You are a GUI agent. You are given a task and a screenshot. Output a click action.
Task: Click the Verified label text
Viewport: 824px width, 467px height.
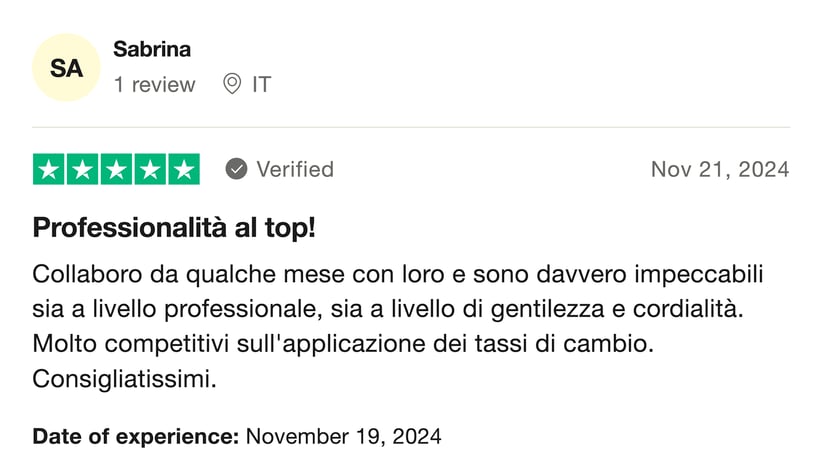[x=295, y=169]
